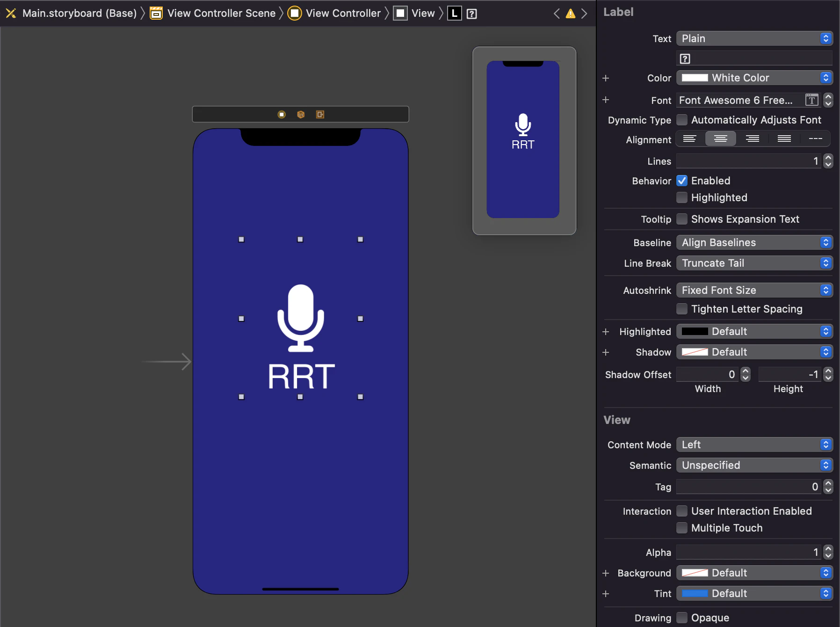Add a variation for Shadow with plus
The height and width of the screenshot is (627, 840).
point(606,352)
